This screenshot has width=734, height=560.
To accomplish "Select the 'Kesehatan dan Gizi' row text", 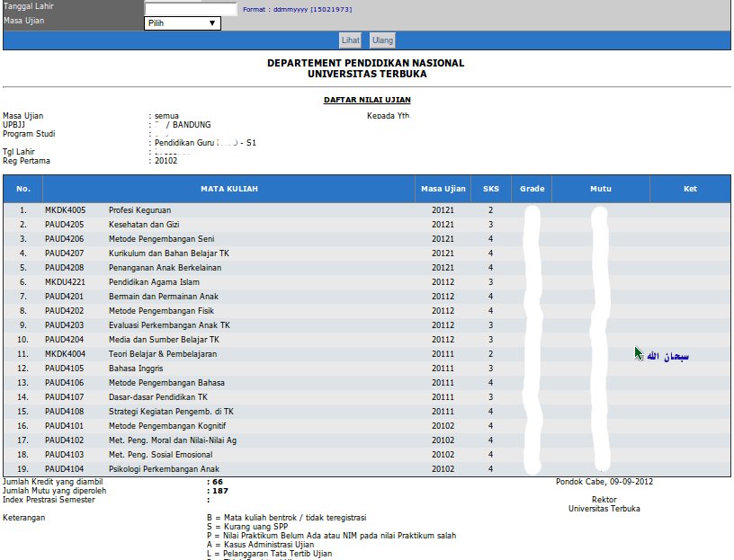I will click(x=144, y=225).
